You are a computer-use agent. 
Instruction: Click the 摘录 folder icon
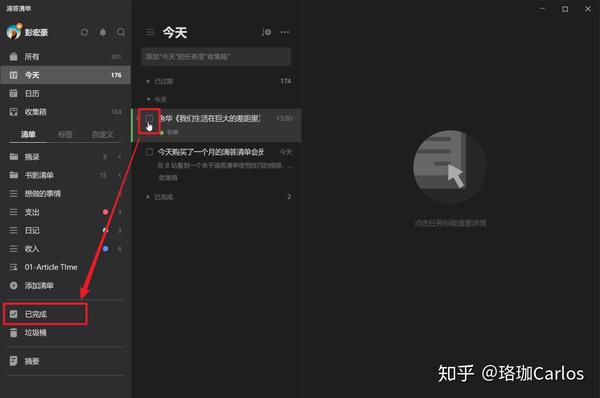(x=13, y=157)
